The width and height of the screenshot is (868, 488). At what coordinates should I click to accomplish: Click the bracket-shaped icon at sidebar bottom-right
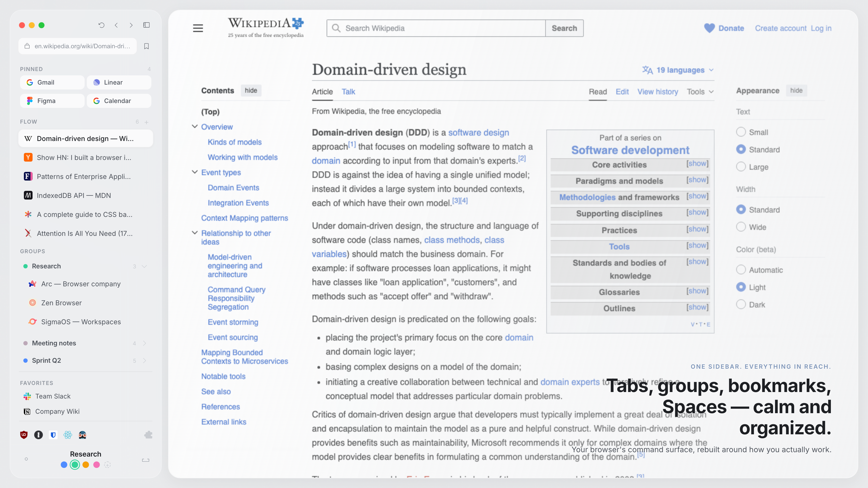[146, 460]
